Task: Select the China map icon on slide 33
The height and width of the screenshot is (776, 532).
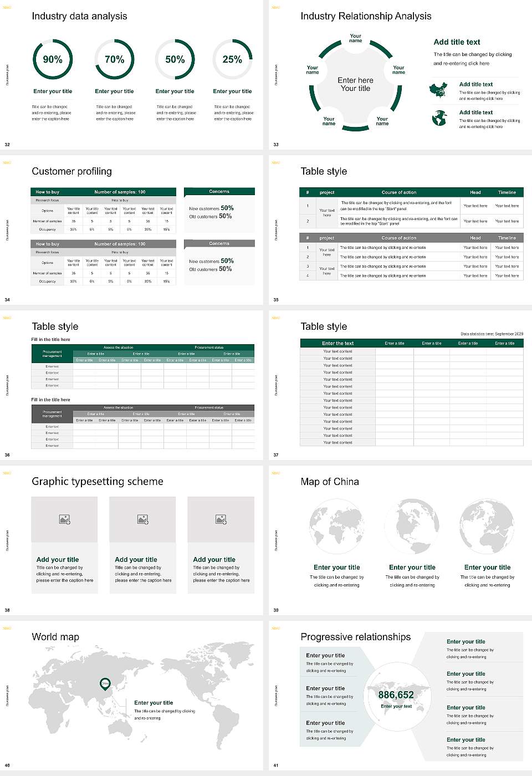Action: [x=439, y=89]
